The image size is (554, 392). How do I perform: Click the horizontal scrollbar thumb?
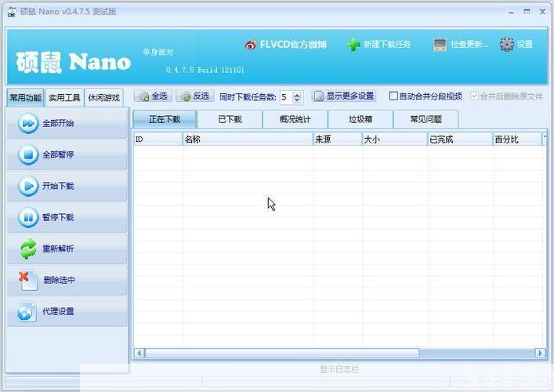pos(282,353)
